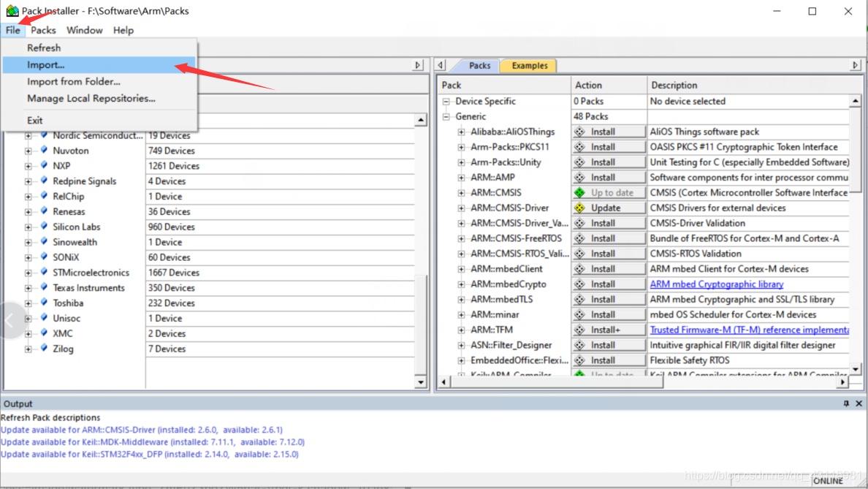Click the Pack column header

click(x=504, y=85)
